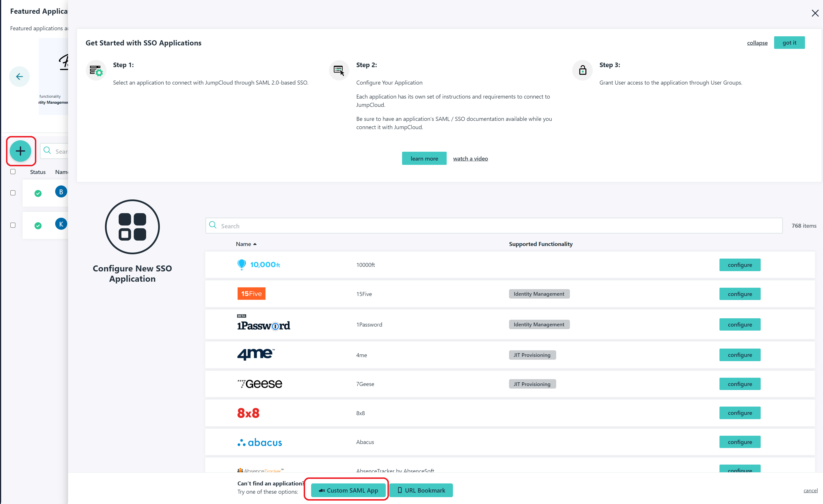The width and height of the screenshot is (823, 504).
Task: Click the Abacus name text
Action: click(365, 442)
